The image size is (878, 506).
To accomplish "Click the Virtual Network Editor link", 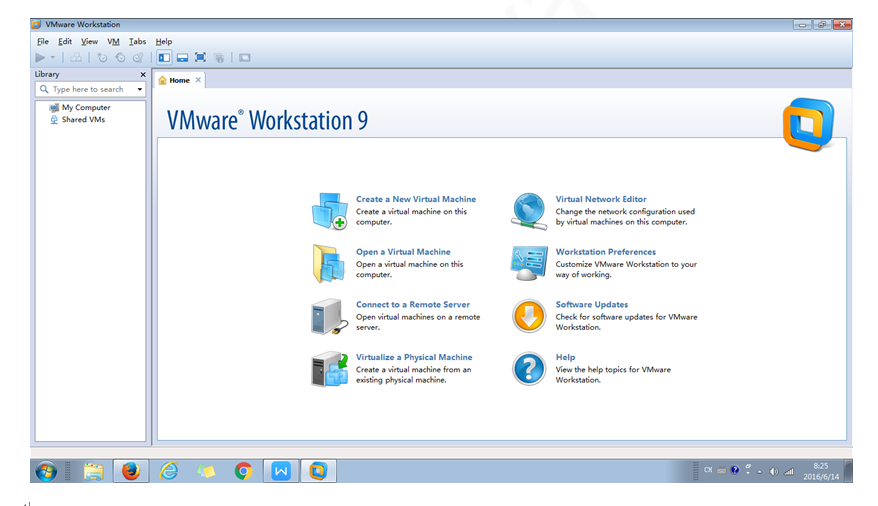I will (x=601, y=199).
